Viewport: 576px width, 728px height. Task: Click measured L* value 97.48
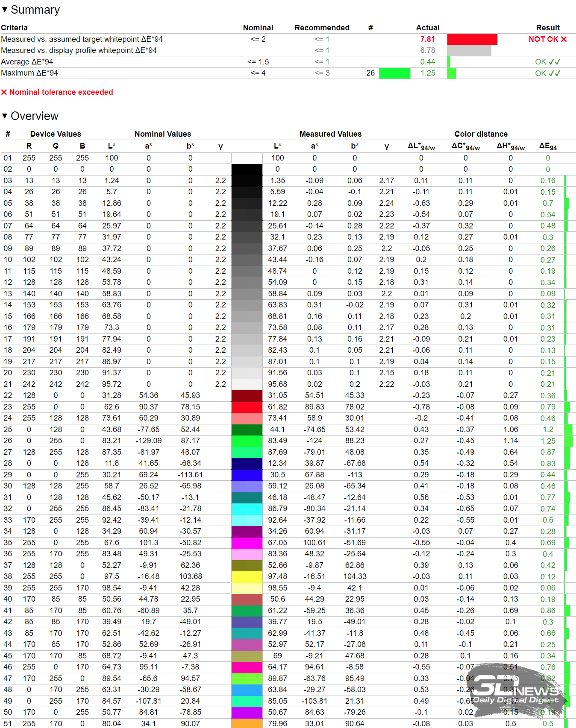coord(277,577)
